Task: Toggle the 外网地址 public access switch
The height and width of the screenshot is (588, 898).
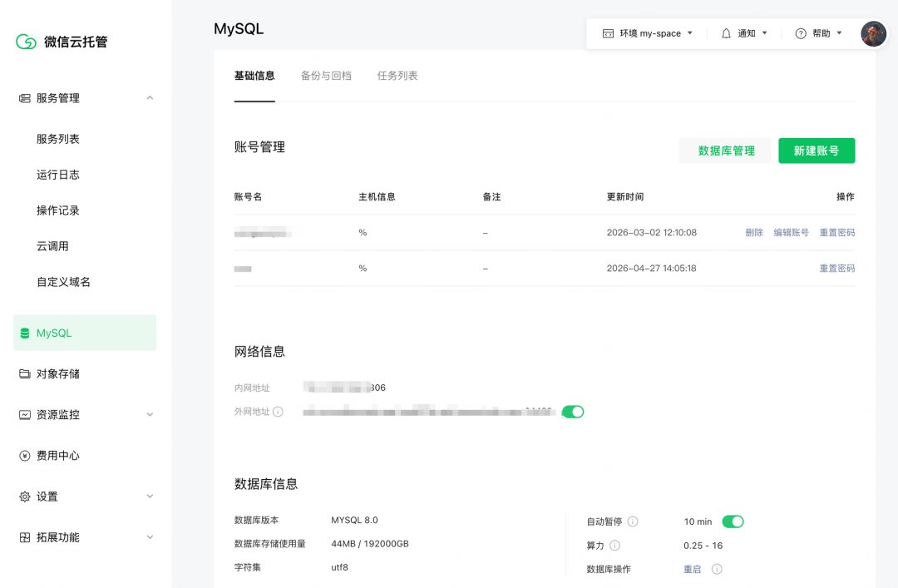Action: 573,412
